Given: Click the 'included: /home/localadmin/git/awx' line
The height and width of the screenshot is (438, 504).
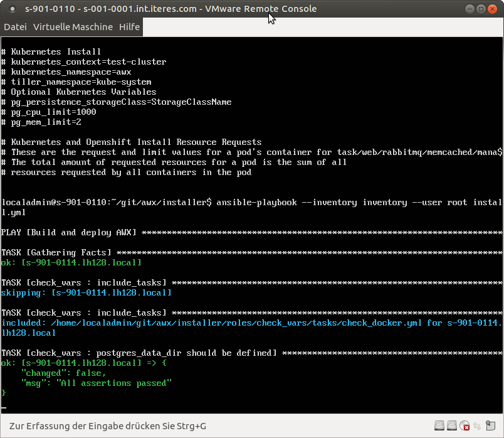Looking at the screenshot, I should point(251,323).
